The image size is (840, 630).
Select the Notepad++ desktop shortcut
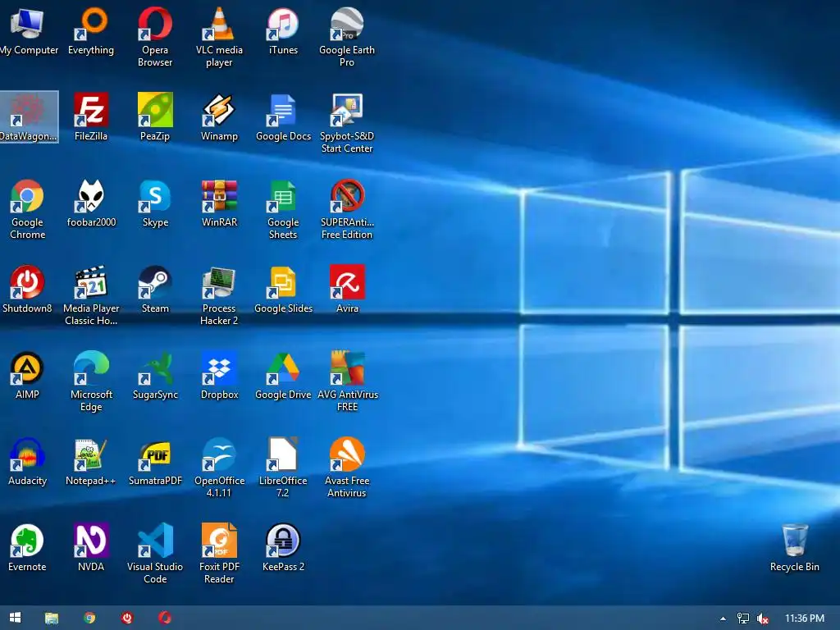click(91, 462)
